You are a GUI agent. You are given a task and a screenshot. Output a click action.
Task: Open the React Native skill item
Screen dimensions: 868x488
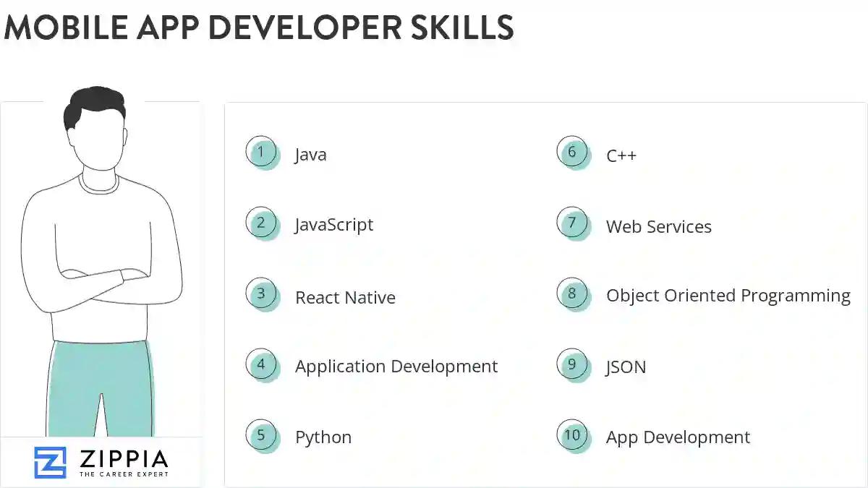click(345, 297)
